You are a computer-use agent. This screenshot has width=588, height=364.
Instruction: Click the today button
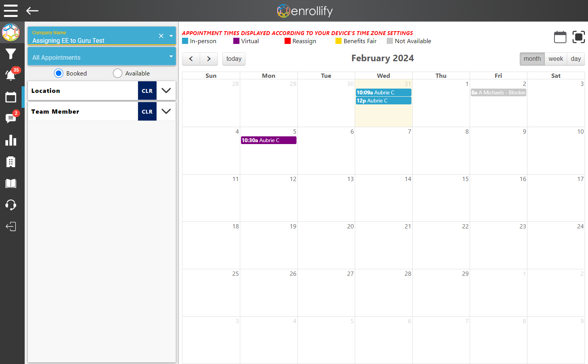(x=234, y=59)
